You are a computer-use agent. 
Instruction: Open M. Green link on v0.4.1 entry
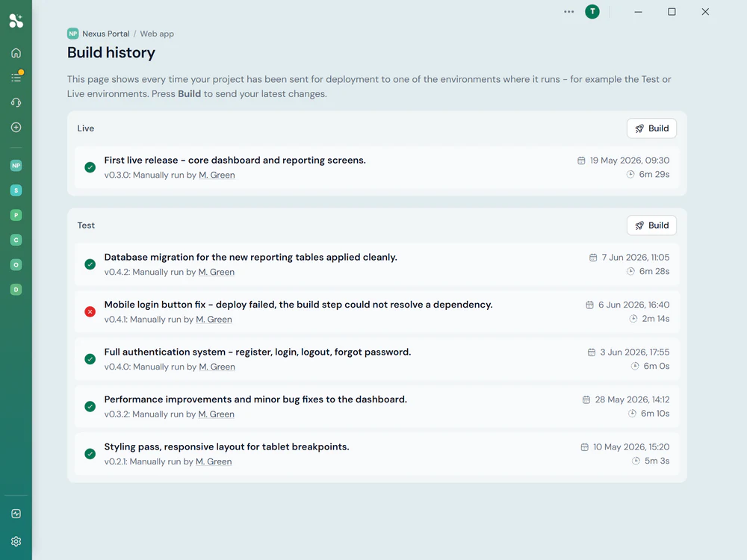[214, 320]
